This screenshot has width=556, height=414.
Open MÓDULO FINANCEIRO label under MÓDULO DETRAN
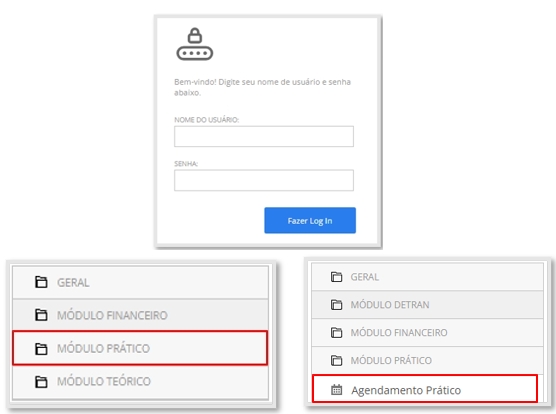point(399,332)
